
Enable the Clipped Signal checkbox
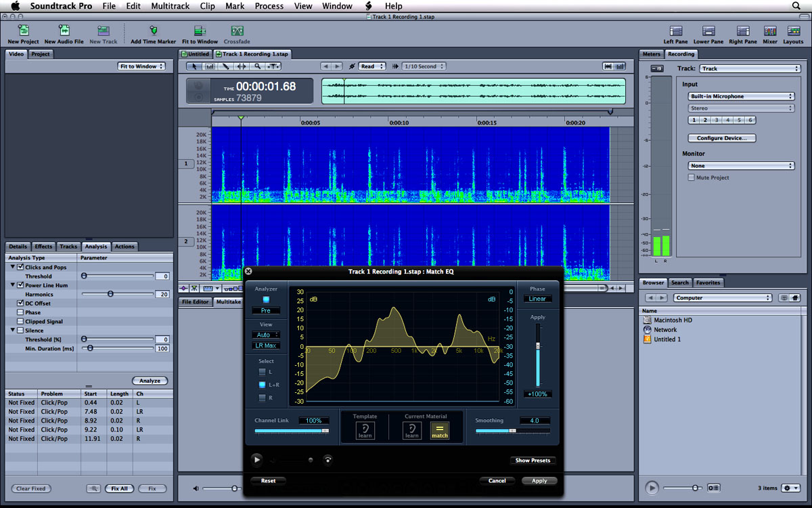pos(20,322)
